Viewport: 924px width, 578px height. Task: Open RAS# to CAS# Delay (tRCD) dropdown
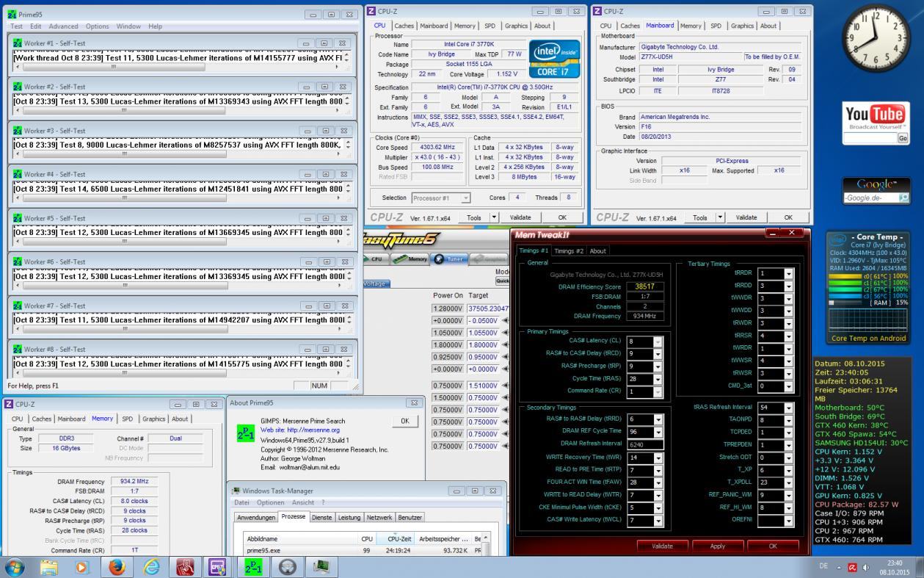[x=657, y=353]
